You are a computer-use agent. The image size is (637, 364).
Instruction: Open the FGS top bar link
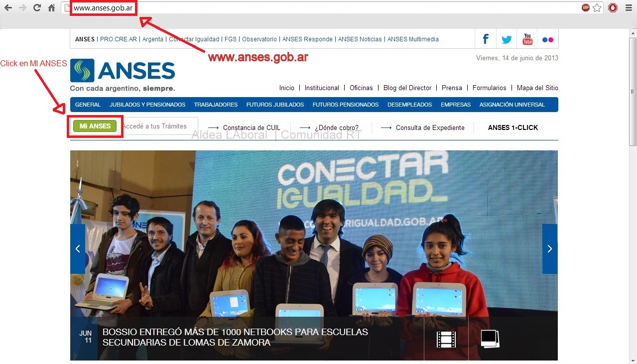coord(231,39)
